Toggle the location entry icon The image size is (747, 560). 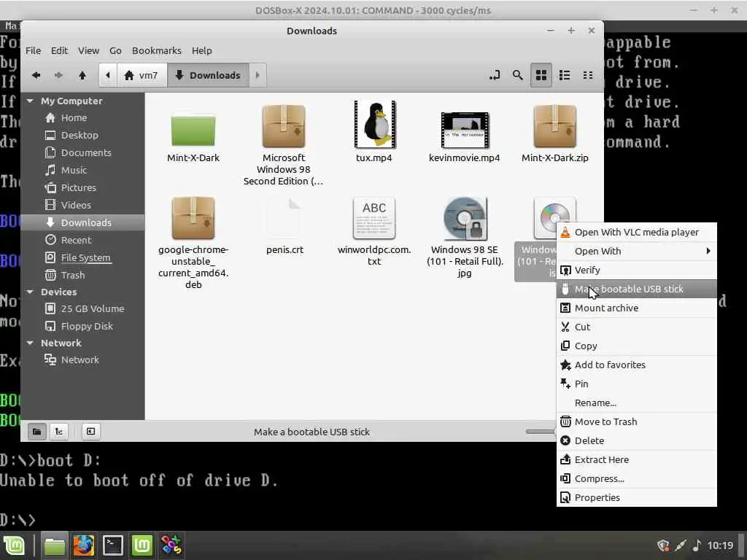(495, 75)
